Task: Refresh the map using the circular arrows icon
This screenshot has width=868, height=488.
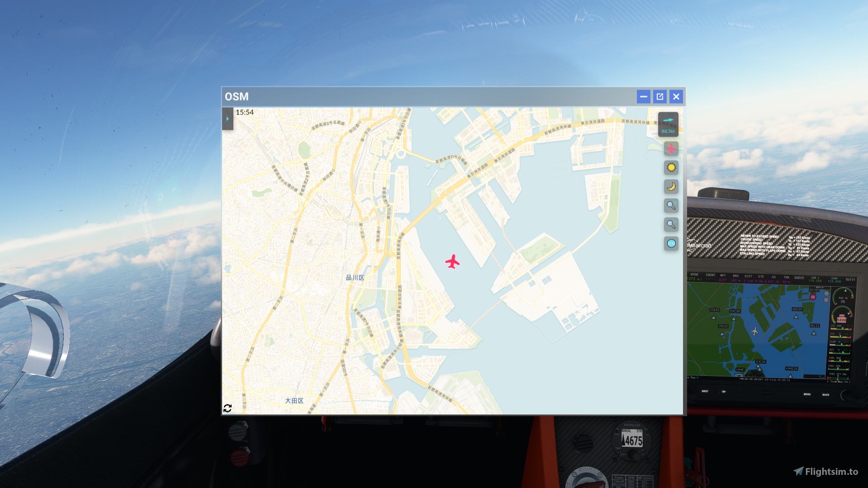Action: coord(228,408)
